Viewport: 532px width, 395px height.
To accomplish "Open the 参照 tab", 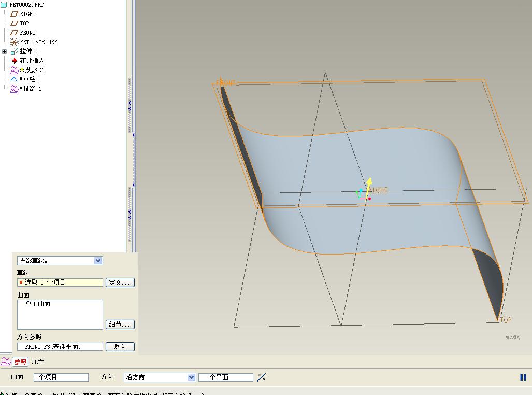I will tap(20, 362).
